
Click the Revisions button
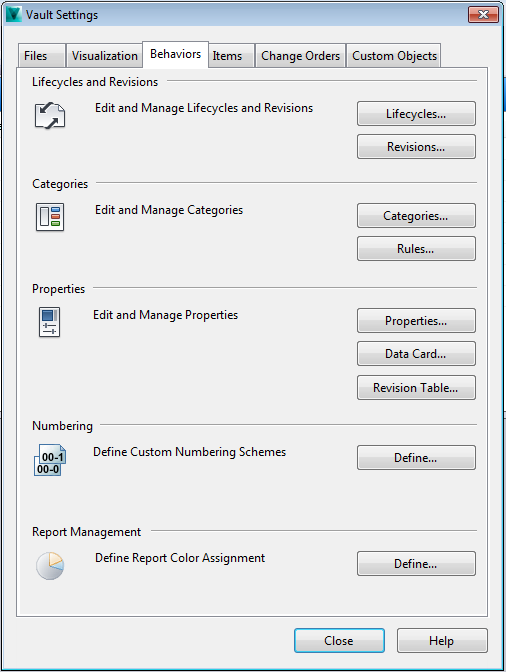pyautogui.click(x=416, y=147)
